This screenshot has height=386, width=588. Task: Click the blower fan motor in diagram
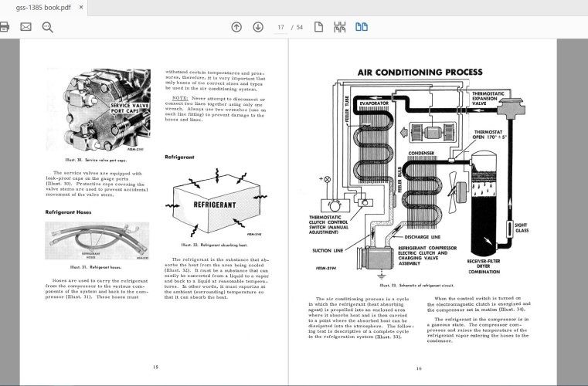433,133
